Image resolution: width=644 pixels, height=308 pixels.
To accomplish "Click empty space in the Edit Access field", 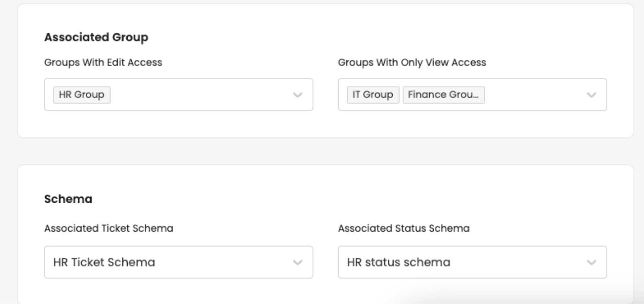I will click(x=199, y=95).
